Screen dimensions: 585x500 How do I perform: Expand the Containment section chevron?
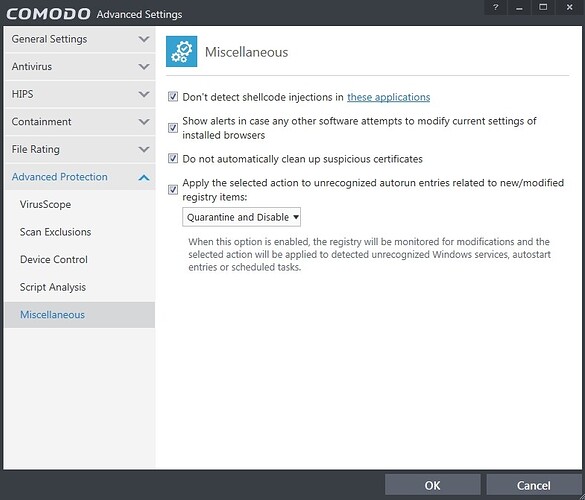[144, 122]
